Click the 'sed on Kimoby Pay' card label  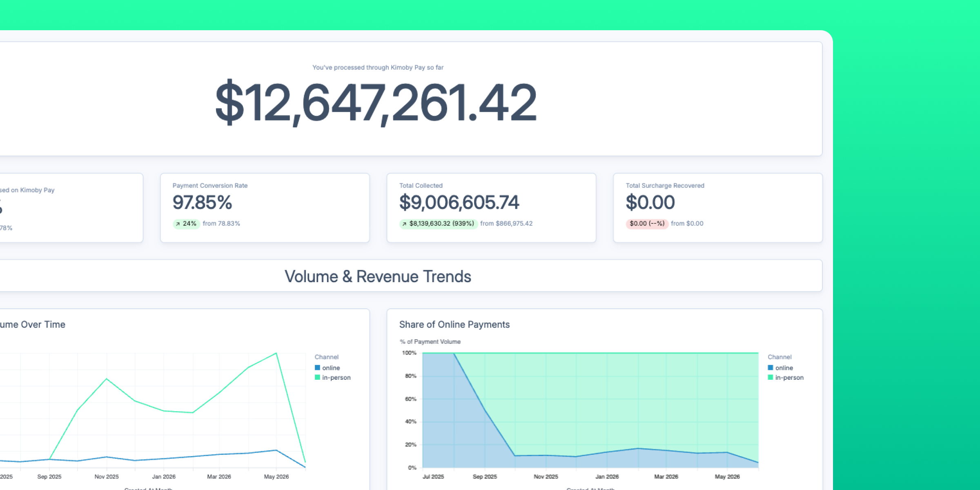[x=27, y=190]
